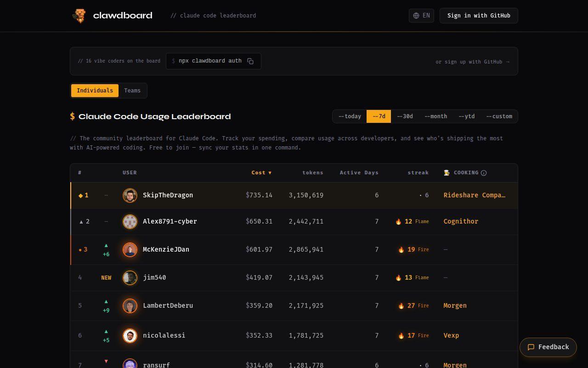
Task: Open LambertDeberu's profile name
Action: [x=168, y=306]
